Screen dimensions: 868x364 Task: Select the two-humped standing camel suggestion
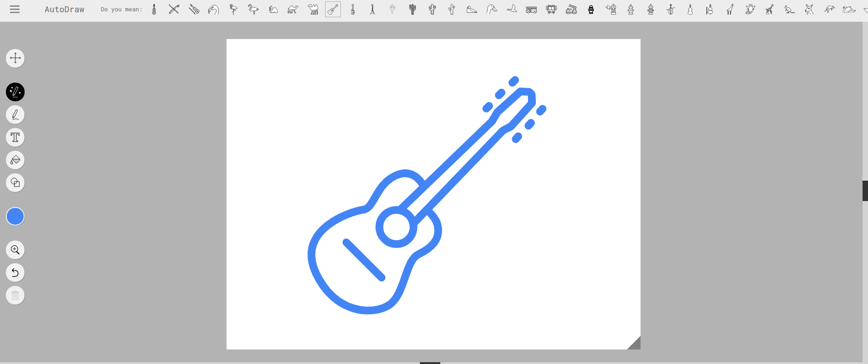point(313,9)
